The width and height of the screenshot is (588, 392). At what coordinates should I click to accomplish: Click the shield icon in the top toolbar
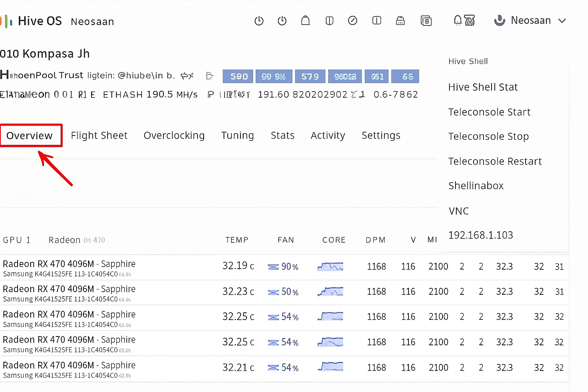point(329,21)
